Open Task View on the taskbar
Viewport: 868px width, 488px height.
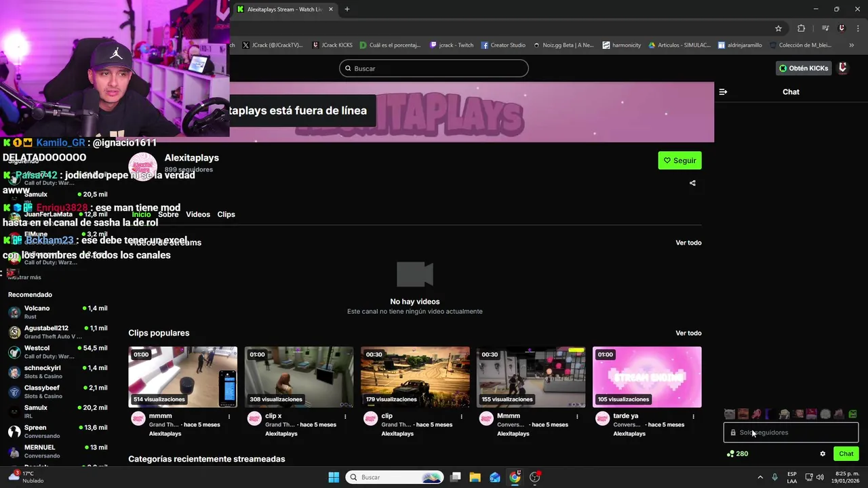coord(456,477)
